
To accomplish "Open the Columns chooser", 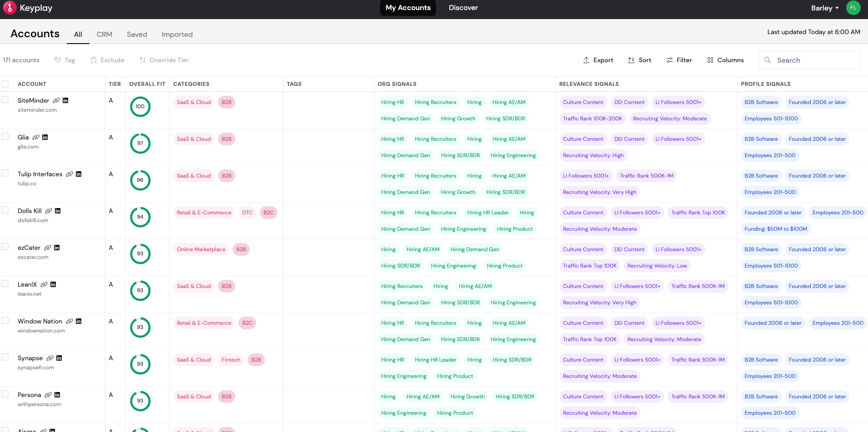I will (x=725, y=60).
